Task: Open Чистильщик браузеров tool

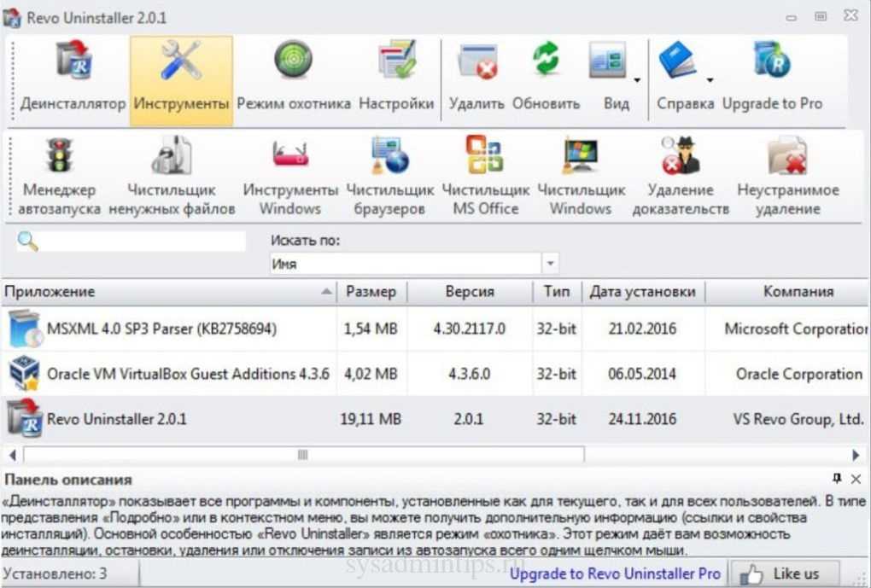Action: pos(390,176)
